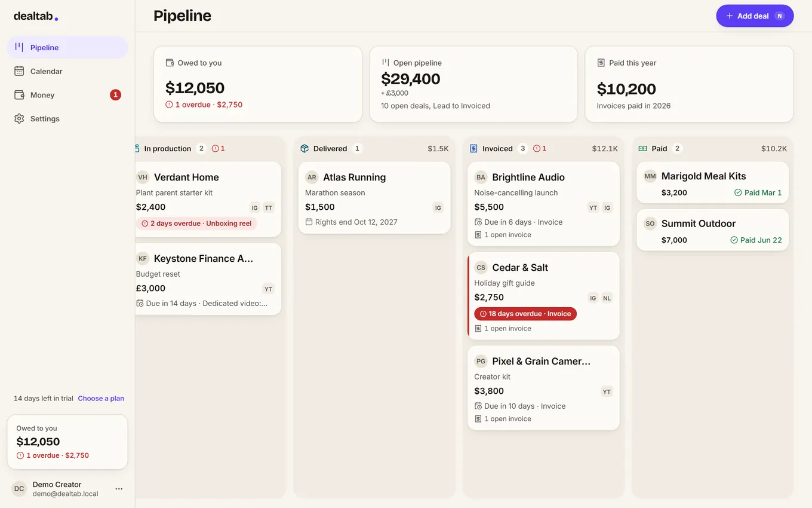Screen dimensions: 812x508
Task: Click the dealtab logo
Action: pyautogui.click(x=36, y=17)
